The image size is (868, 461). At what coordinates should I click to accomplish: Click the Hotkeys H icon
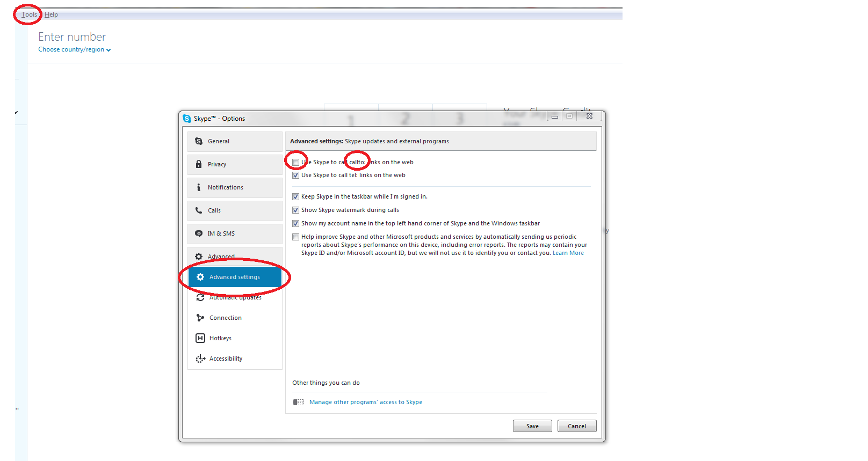[200, 338]
